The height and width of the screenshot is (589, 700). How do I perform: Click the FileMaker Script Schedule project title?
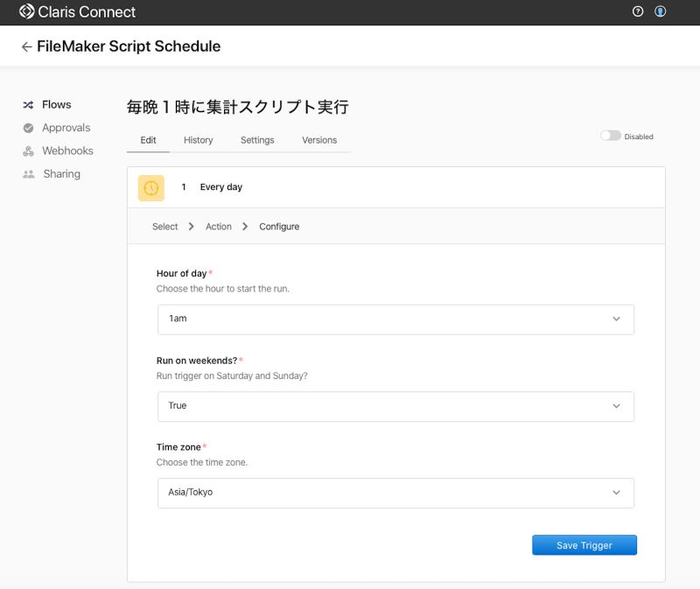(129, 46)
